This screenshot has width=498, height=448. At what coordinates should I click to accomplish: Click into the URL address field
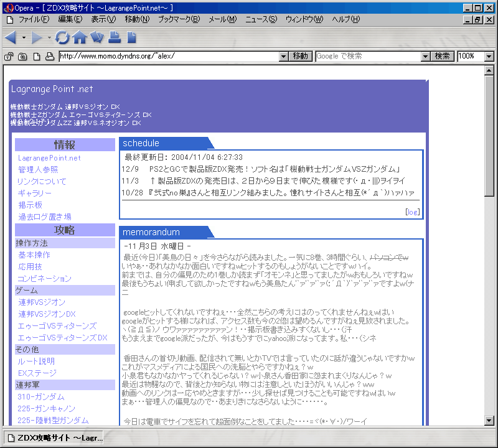tap(169, 56)
